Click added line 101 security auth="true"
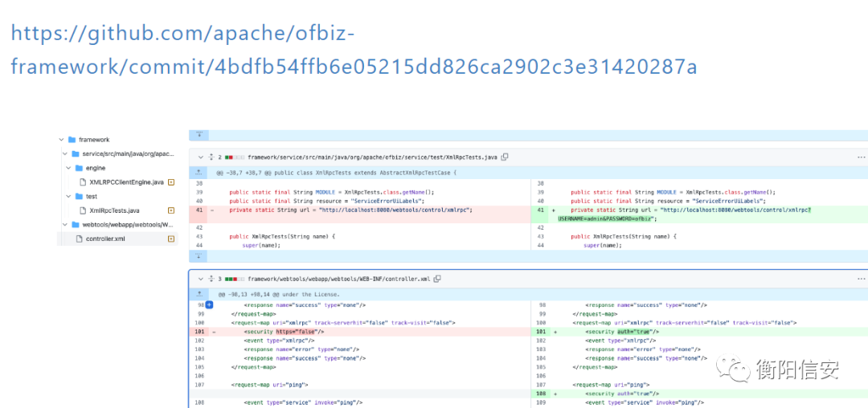The image size is (868, 408). coord(699,331)
